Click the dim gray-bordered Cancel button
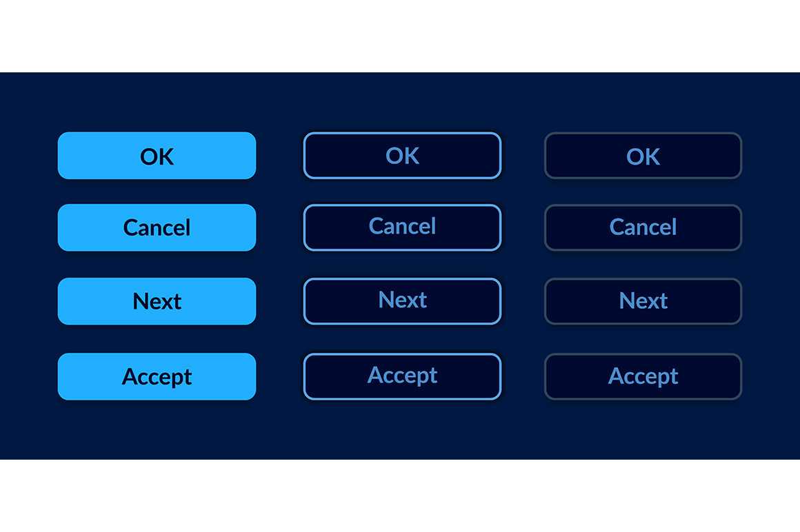 643,227
